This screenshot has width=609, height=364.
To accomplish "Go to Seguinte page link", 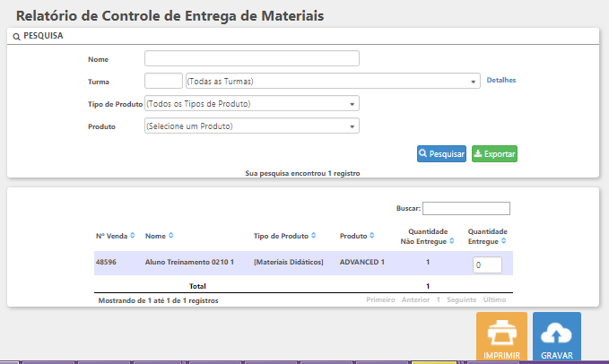I will pos(461,299).
